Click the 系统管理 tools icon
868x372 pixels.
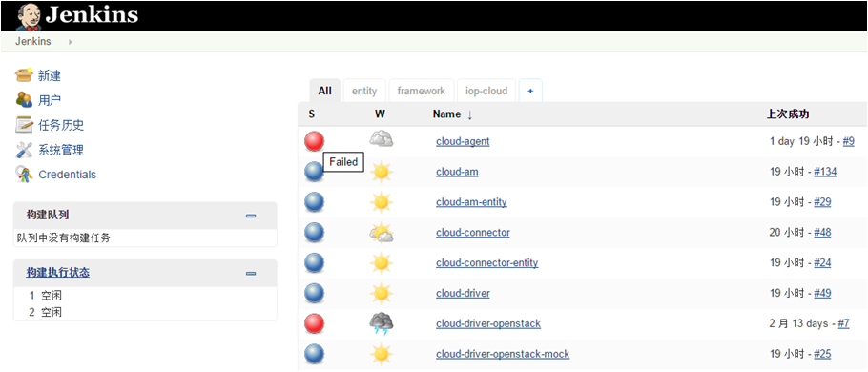pyautogui.click(x=25, y=150)
